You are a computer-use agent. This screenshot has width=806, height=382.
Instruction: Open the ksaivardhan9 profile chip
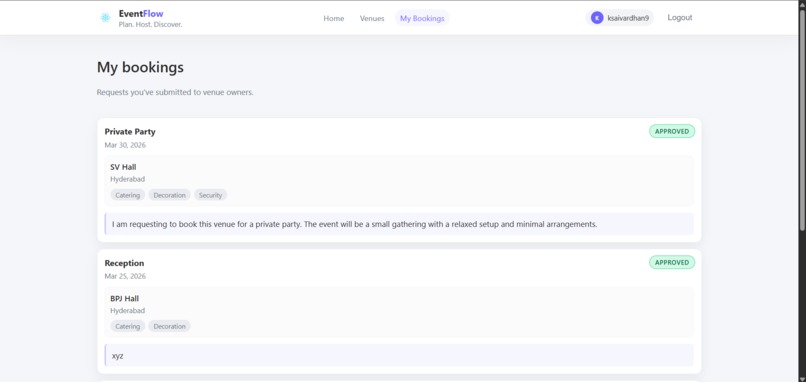click(619, 18)
